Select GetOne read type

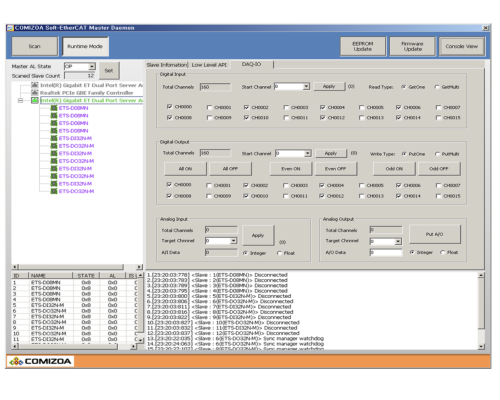coord(404,87)
